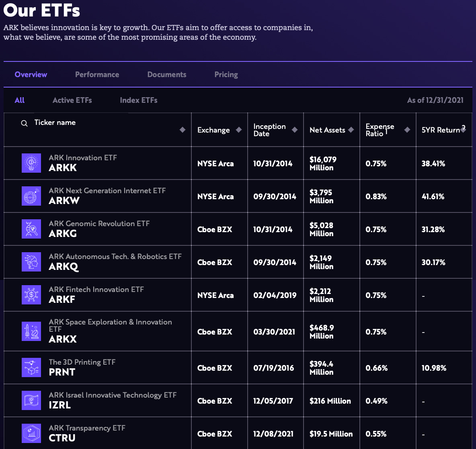The width and height of the screenshot is (476, 449).
Task: Select the ARK Transparency chart icon
Action: tap(31, 433)
